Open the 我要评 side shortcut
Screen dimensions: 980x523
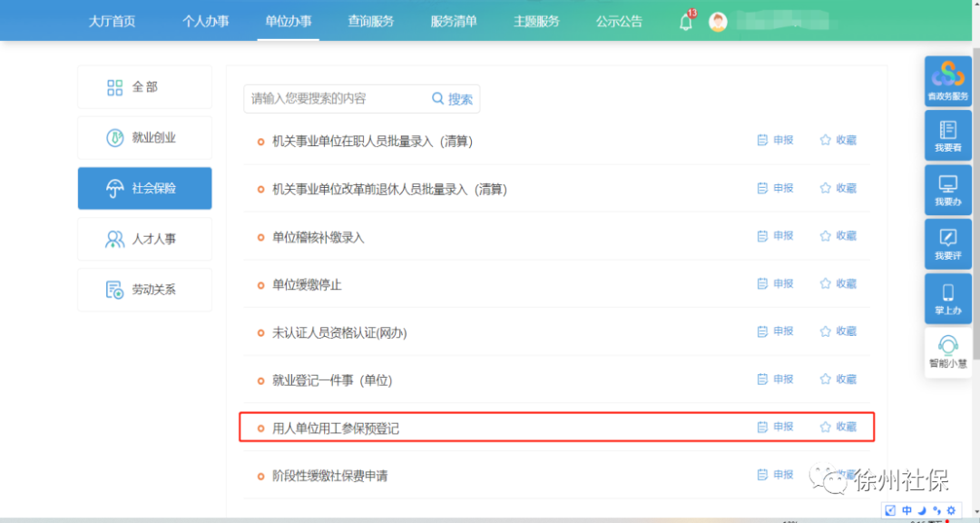point(948,244)
